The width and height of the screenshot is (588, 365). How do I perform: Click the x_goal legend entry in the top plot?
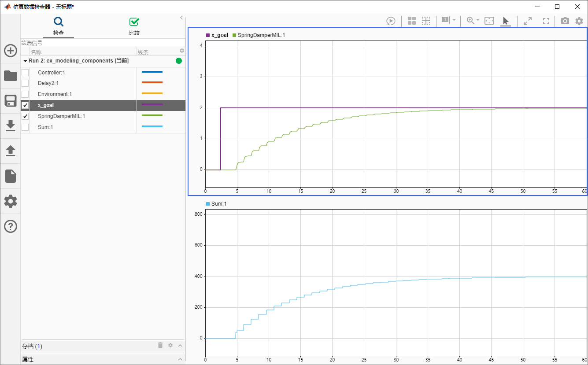pos(217,35)
